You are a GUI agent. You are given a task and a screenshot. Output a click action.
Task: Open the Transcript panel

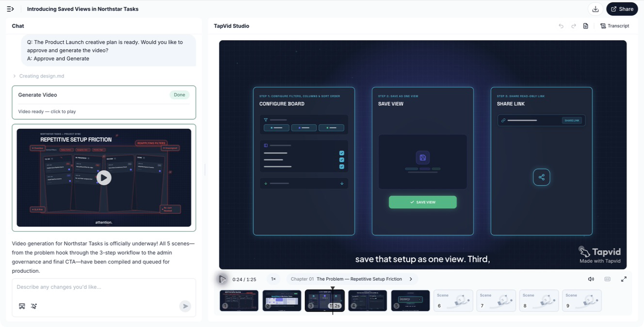coord(615,26)
